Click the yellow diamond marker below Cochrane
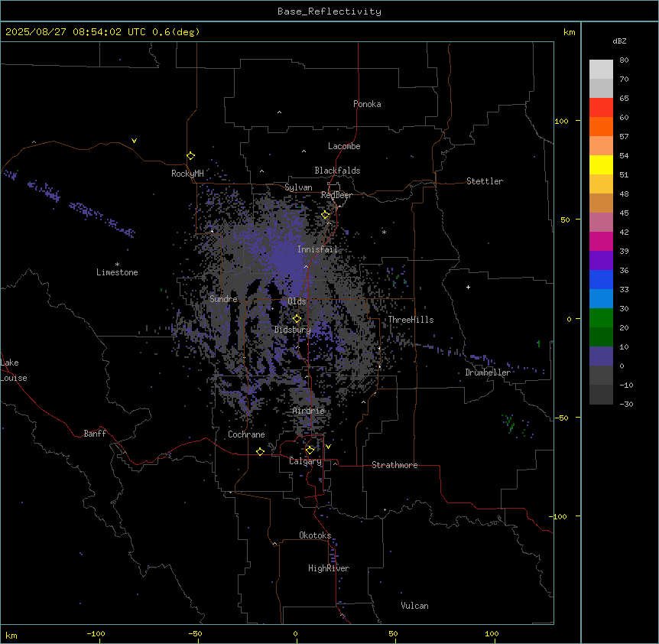 260,451
